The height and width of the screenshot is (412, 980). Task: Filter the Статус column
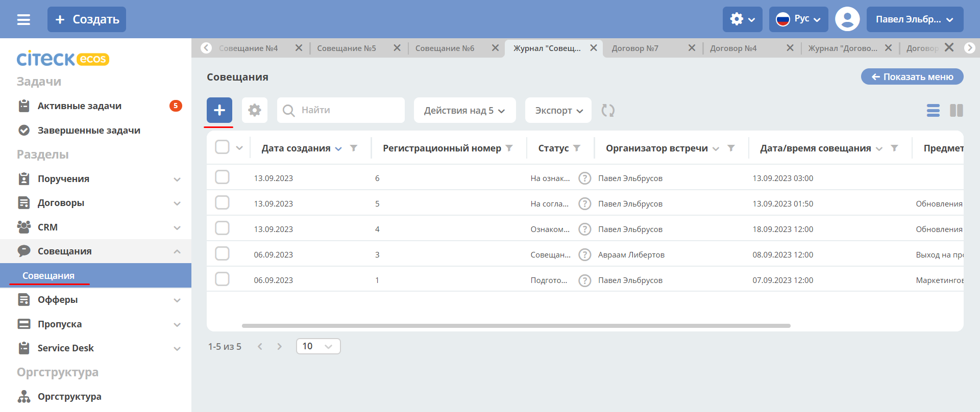click(577, 148)
